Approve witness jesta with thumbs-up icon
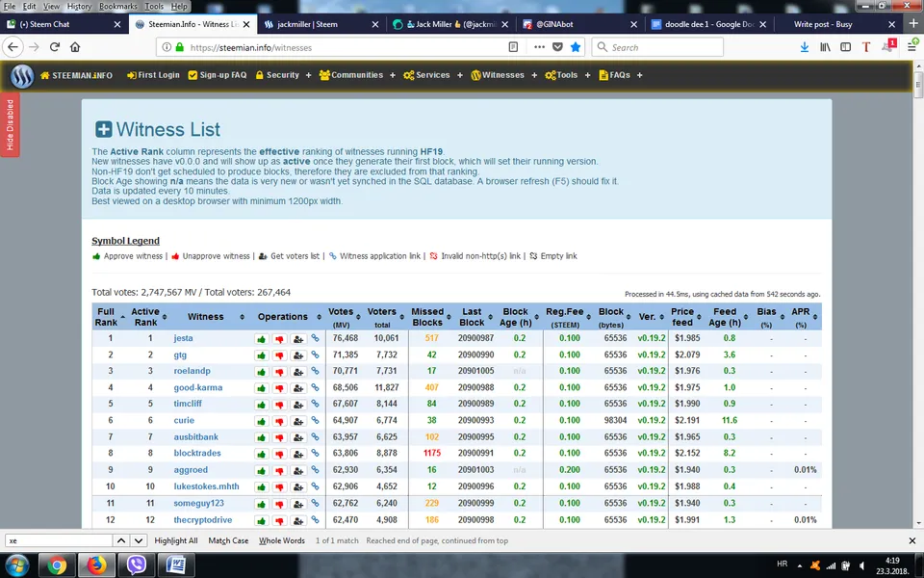 [261, 339]
